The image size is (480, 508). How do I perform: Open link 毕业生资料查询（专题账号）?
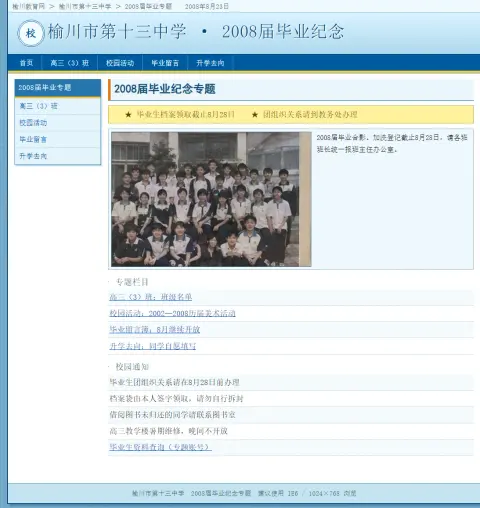click(x=160, y=447)
